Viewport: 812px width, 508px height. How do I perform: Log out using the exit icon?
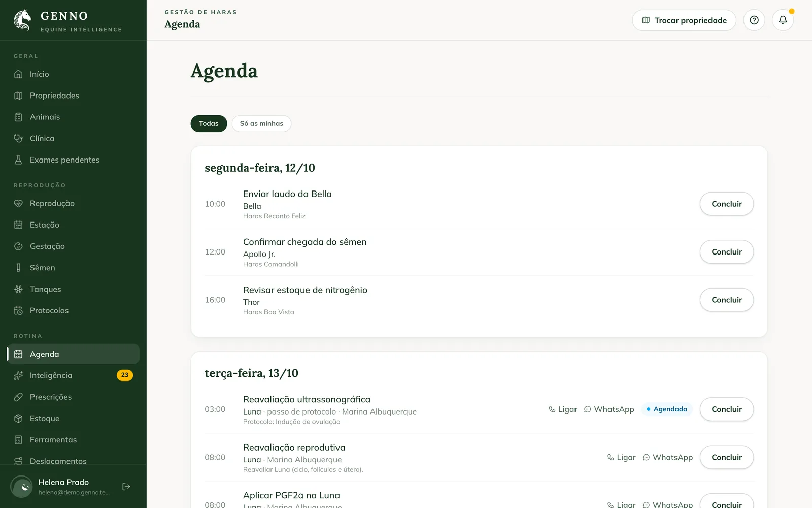[126, 487]
